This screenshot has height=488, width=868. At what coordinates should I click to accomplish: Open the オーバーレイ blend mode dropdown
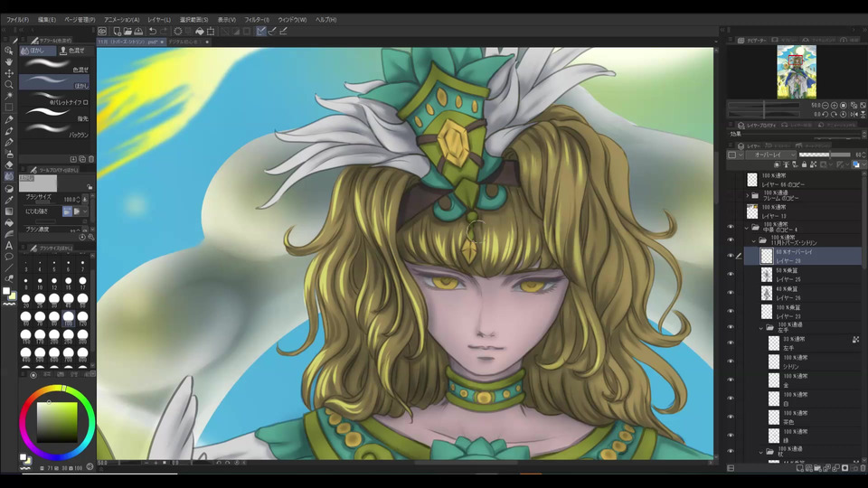pyautogui.click(x=773, y=155)
